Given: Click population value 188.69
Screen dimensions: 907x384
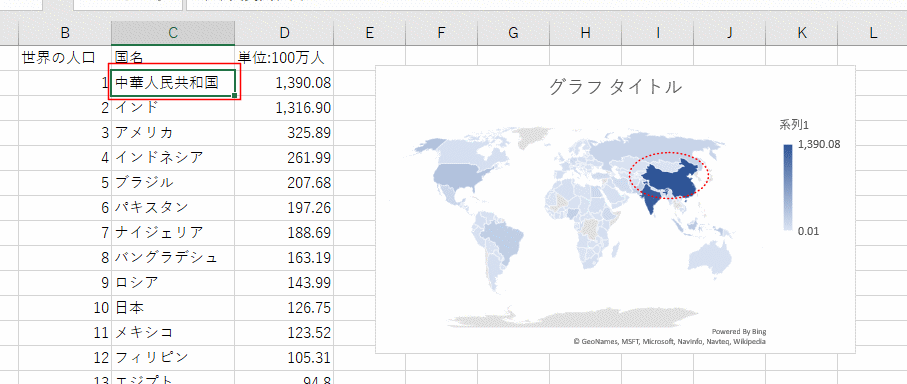Looking at the screenshot, I should click(x=284, y=233).
